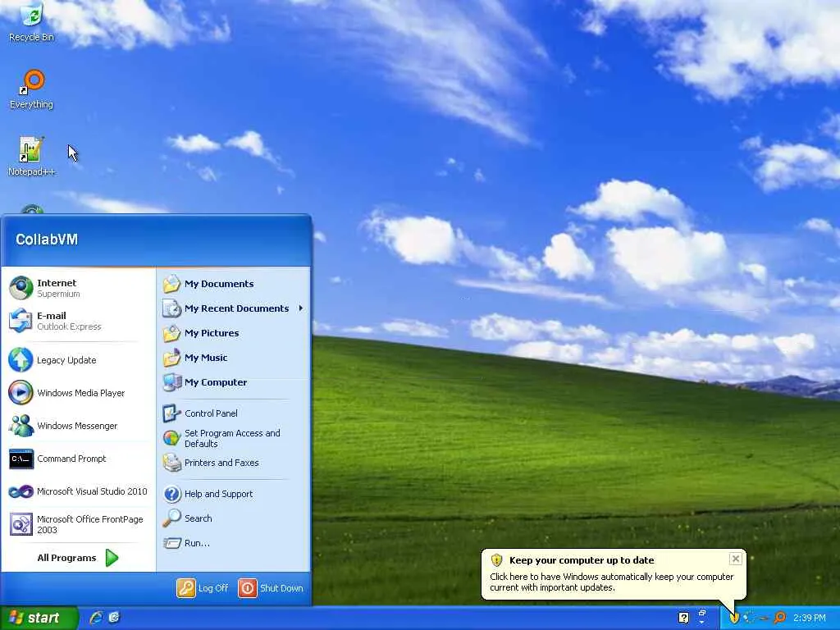Open My Computer
The height and width of the screenshot is (630, 840).
(x=233, y=382)
